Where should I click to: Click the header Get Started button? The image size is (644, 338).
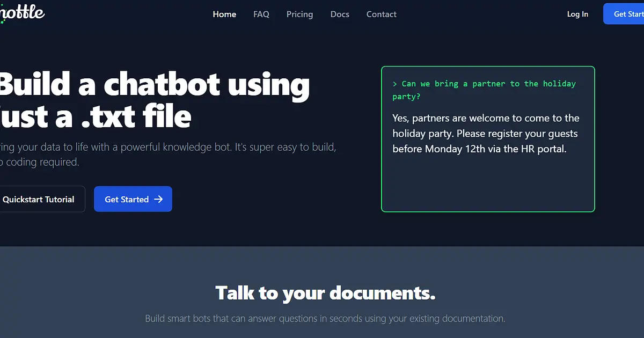(624, 14)
